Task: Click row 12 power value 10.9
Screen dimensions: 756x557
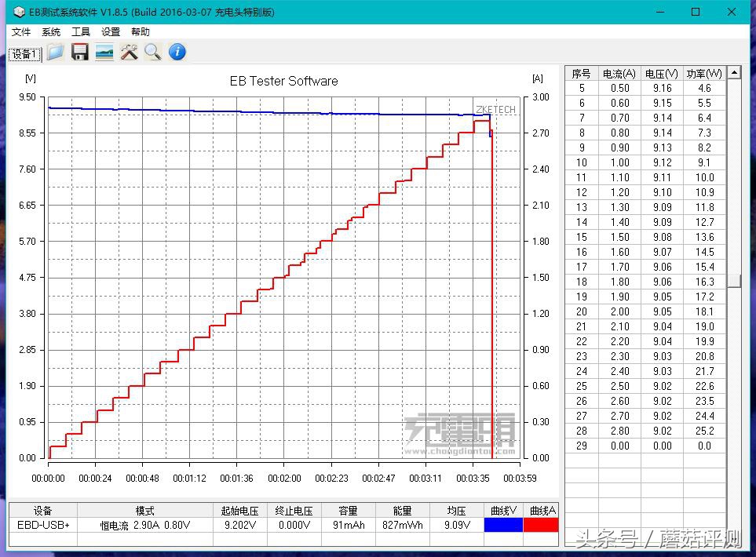Action: [704, 192]
